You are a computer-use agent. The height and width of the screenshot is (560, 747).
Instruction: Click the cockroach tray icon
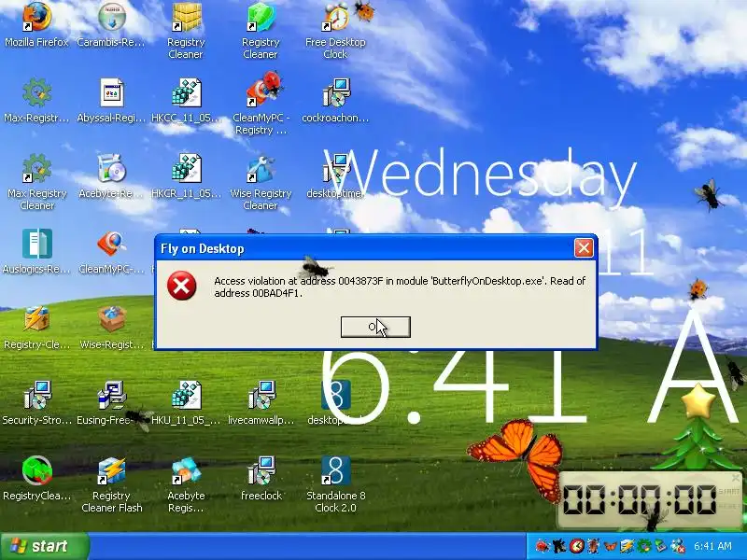click(x=593, y=546)
